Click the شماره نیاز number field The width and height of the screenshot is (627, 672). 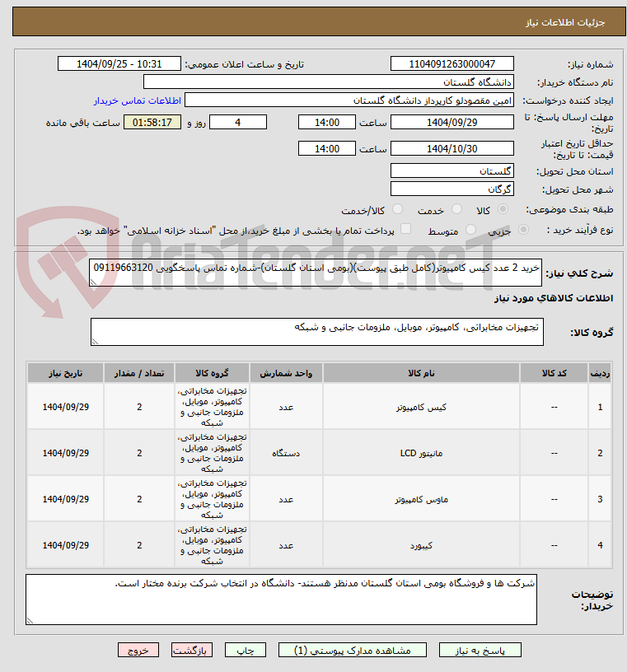pos(452,64)
